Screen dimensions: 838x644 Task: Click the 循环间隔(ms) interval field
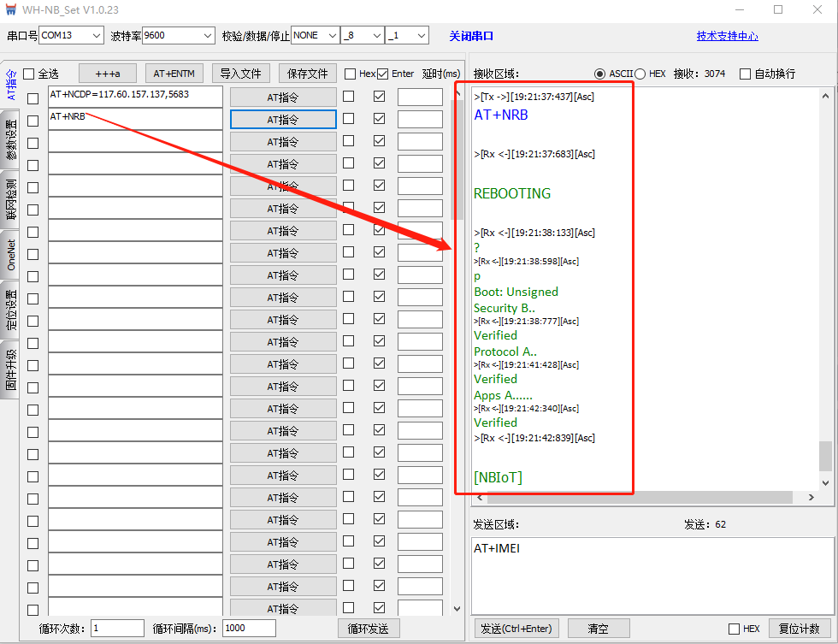coord(250,629)
